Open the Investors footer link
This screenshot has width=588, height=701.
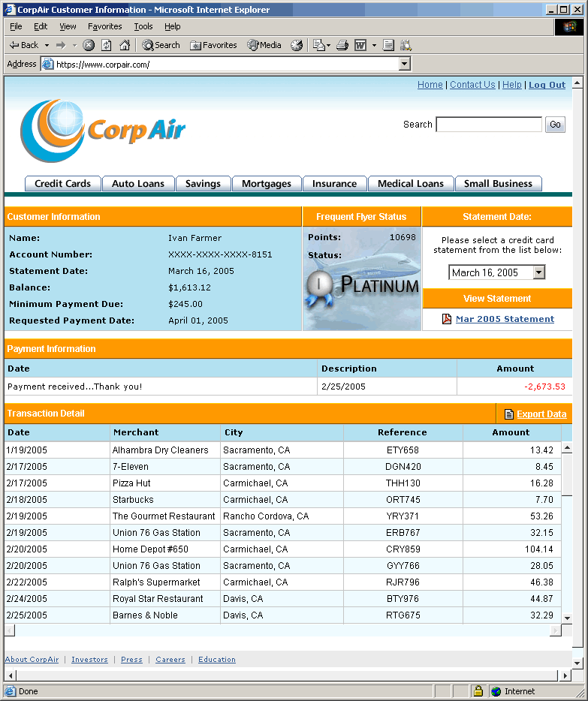(89, 660)
